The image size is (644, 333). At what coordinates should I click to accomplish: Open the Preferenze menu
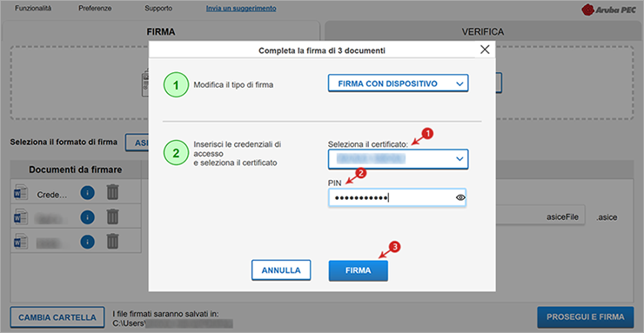(95, 8)
